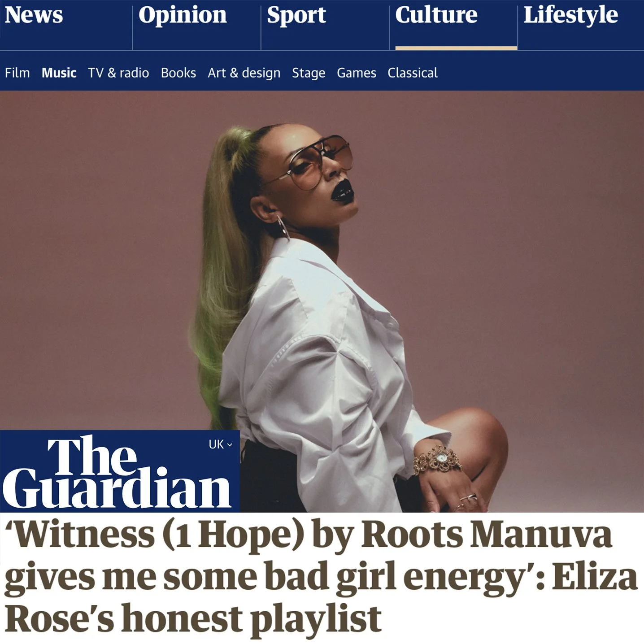Open the Classical subsection link
This screenshot has width=644, height=644.
click(413, 73)
